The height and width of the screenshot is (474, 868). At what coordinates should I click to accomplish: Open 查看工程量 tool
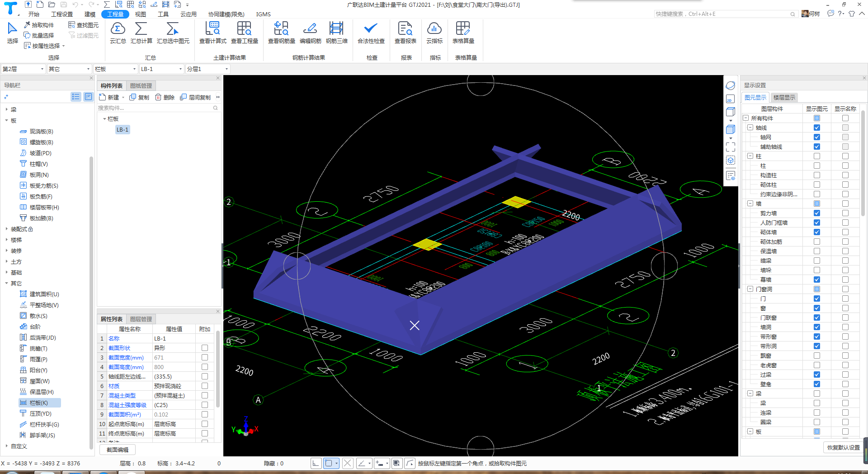(x=244, y=33)
